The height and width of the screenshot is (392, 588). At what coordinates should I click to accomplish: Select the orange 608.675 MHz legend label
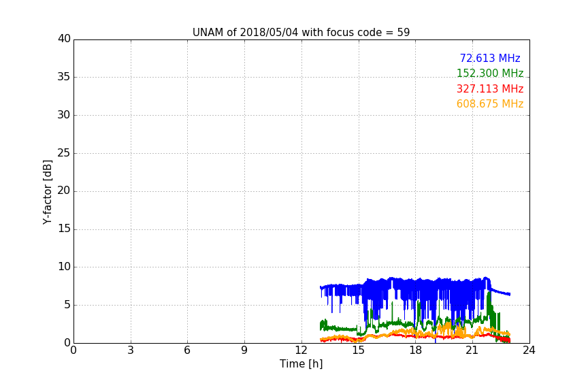[x=490, y=104]
